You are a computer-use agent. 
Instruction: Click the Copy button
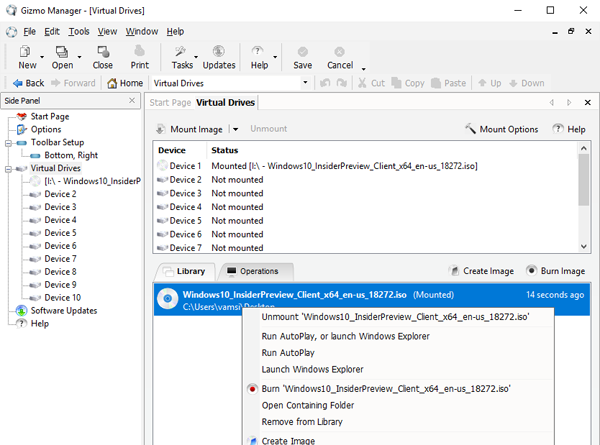(x=408, y=83)
